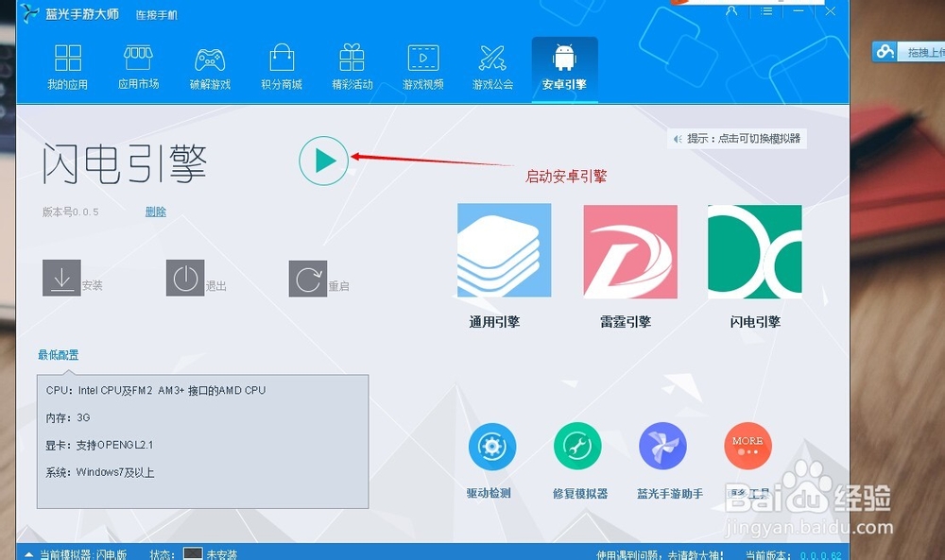
Task: Open 精彩活动 gift tab
Action: [x=352, y=67]
